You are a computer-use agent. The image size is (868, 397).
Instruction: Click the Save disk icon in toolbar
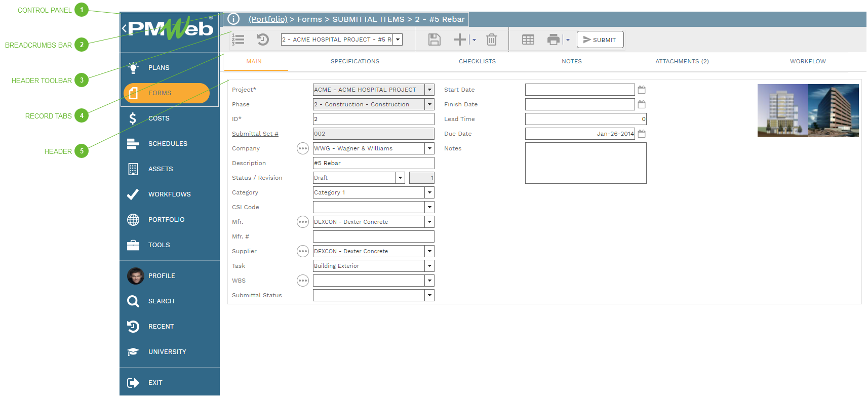(x=434, y=39)
